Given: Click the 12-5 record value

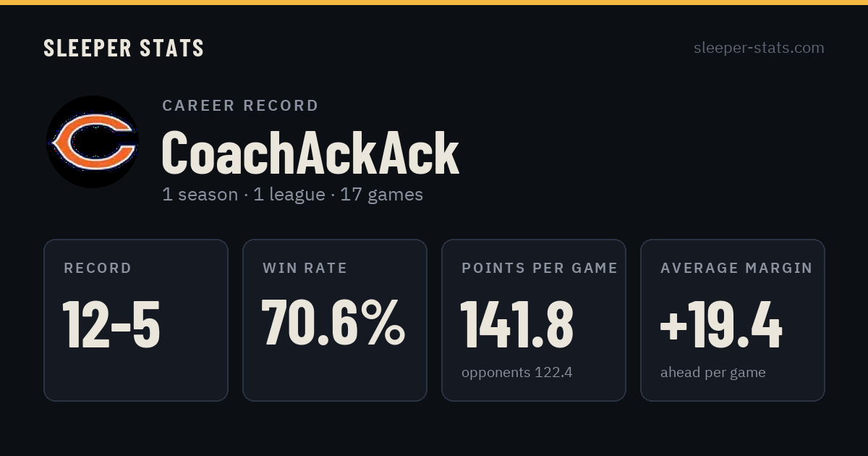Looking at the screenshot, I should coord(111,324).
